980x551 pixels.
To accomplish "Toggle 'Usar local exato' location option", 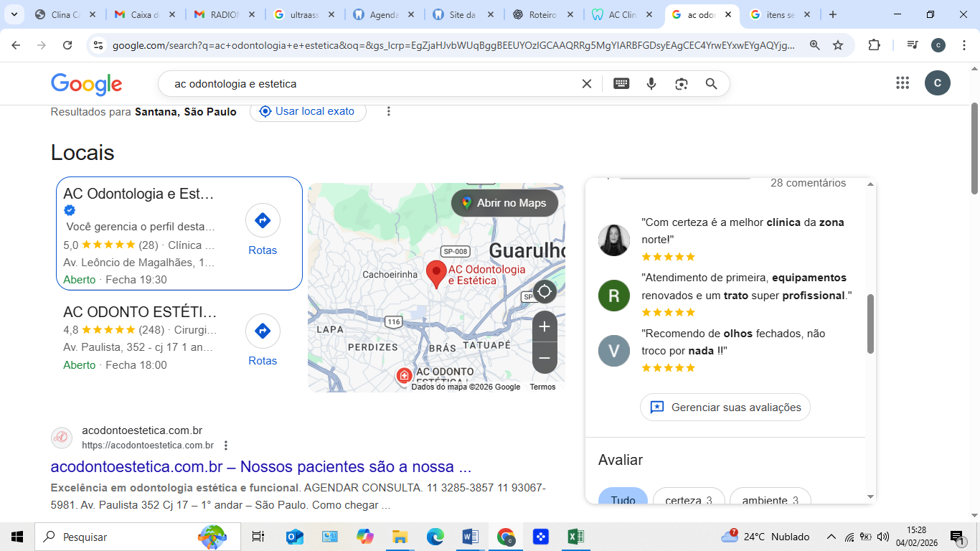I will [308, 111].
